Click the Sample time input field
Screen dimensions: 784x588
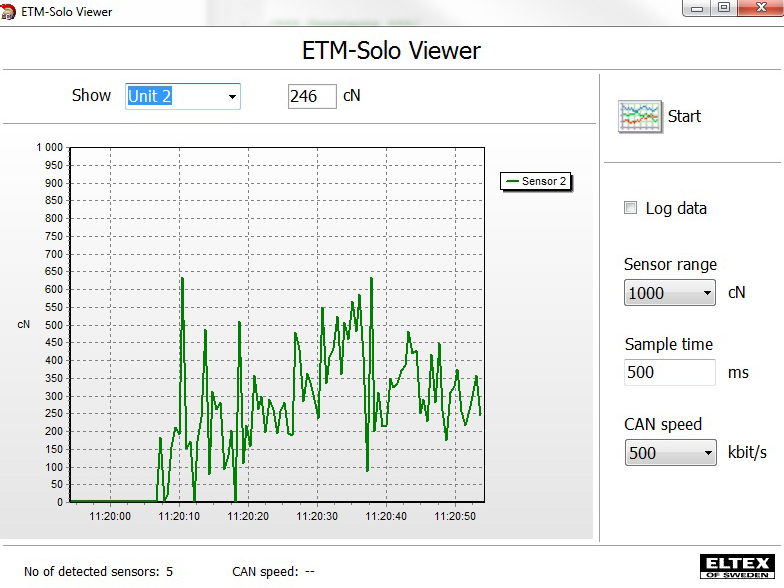coord(670,372)
